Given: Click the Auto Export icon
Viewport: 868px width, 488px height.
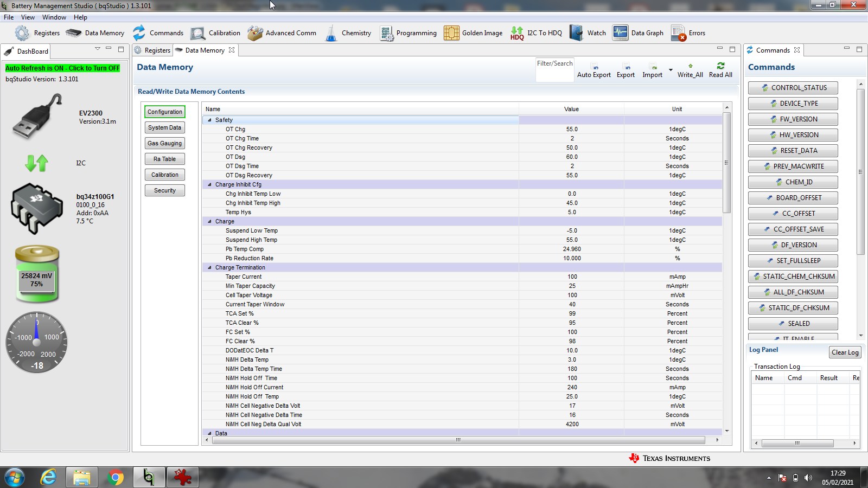Looking at the screenshot, I should tap(595, 67).
